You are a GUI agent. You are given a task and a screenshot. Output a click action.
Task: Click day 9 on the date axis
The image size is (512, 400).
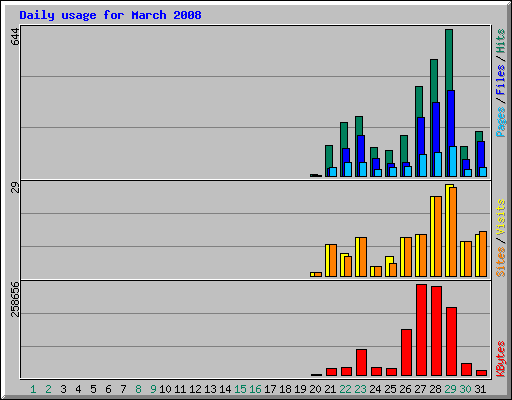coord(153,389)
